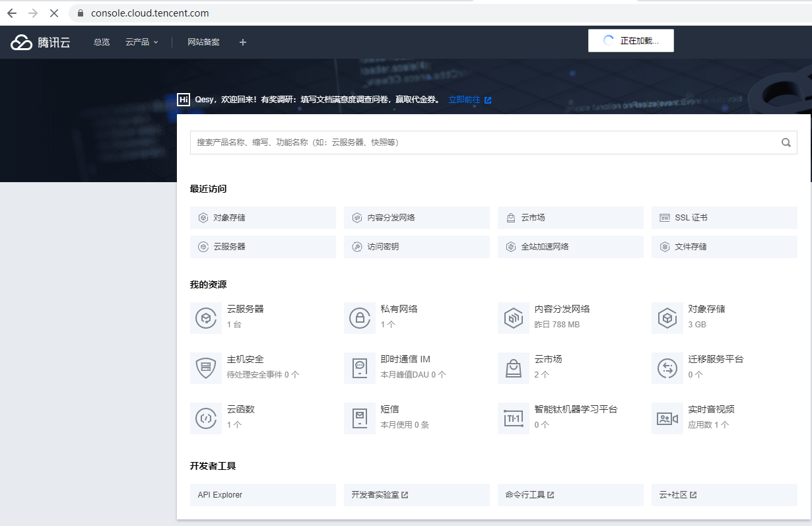Click the 本月峰值DAU 0 个 text
Image resolution: width=812 pixels, height=526 pixels.
click(413, 375)
